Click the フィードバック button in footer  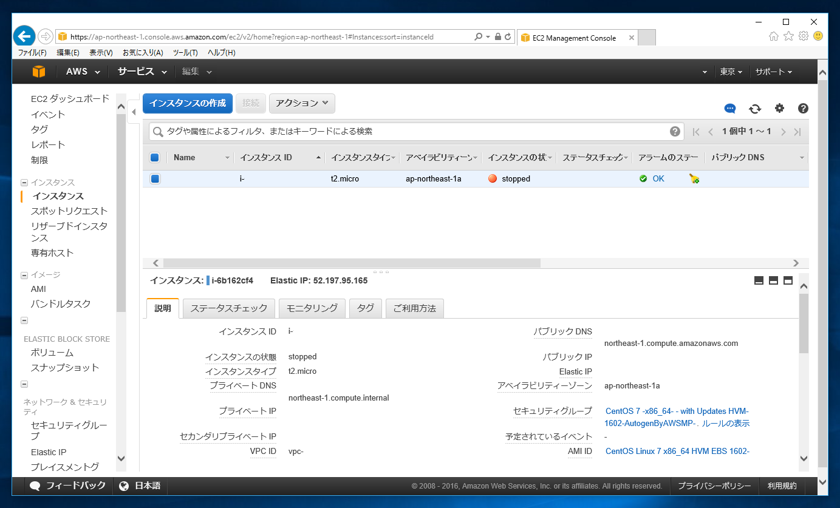tap(68, 486)
